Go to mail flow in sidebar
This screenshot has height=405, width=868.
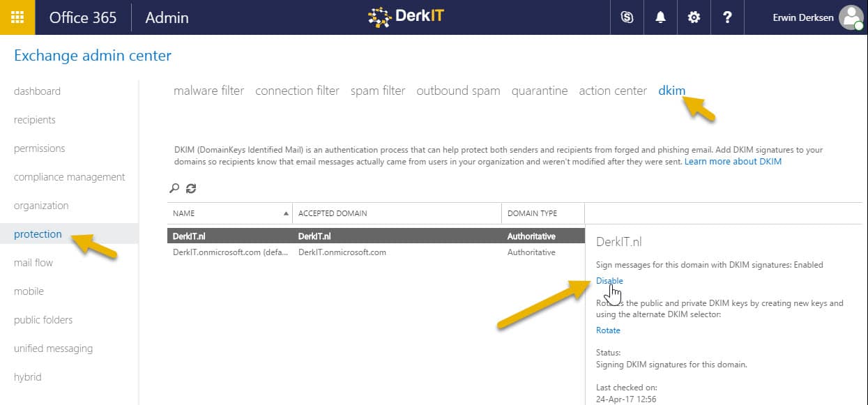(x=33, y=263)
